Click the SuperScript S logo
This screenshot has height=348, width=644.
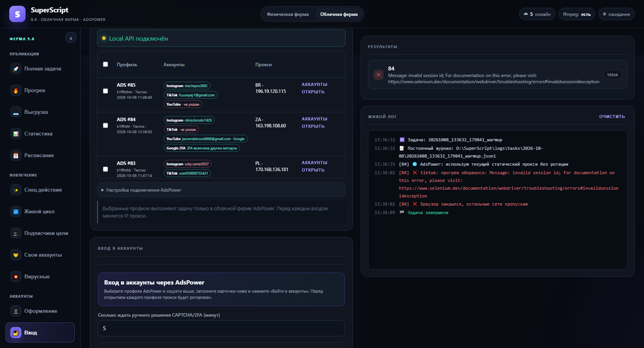17,14
